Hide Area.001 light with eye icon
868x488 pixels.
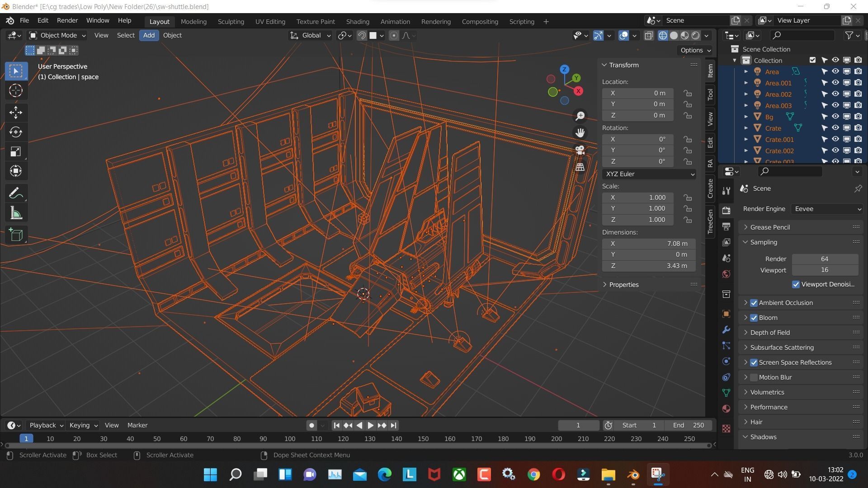coord(835,83)
